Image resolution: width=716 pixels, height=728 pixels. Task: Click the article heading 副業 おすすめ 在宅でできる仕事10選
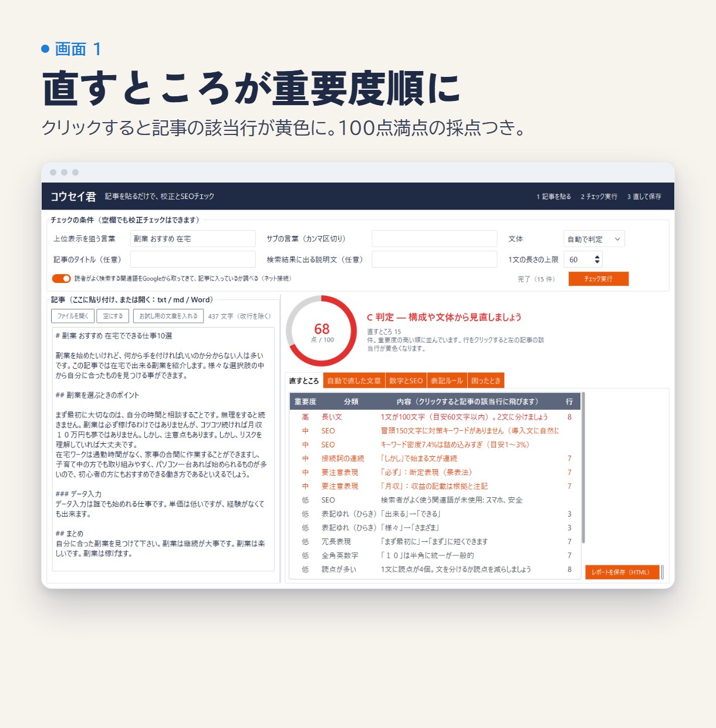114,336
